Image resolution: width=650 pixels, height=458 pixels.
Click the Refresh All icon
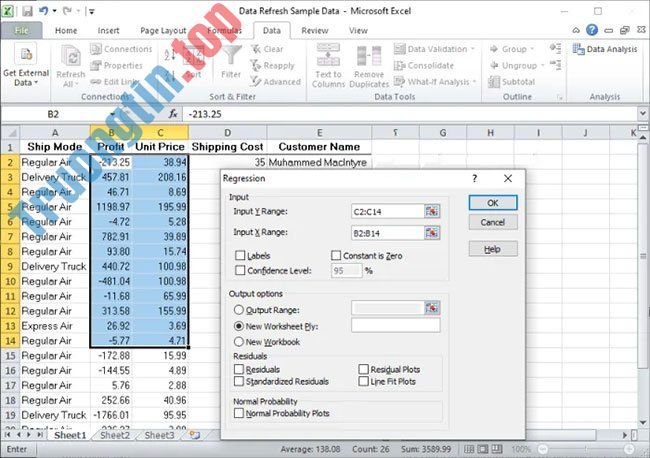coord(70,56)
